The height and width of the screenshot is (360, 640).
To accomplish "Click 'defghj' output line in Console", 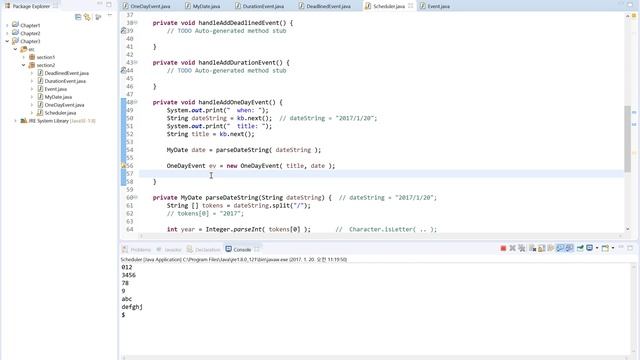I will click(x=132, y=307).
